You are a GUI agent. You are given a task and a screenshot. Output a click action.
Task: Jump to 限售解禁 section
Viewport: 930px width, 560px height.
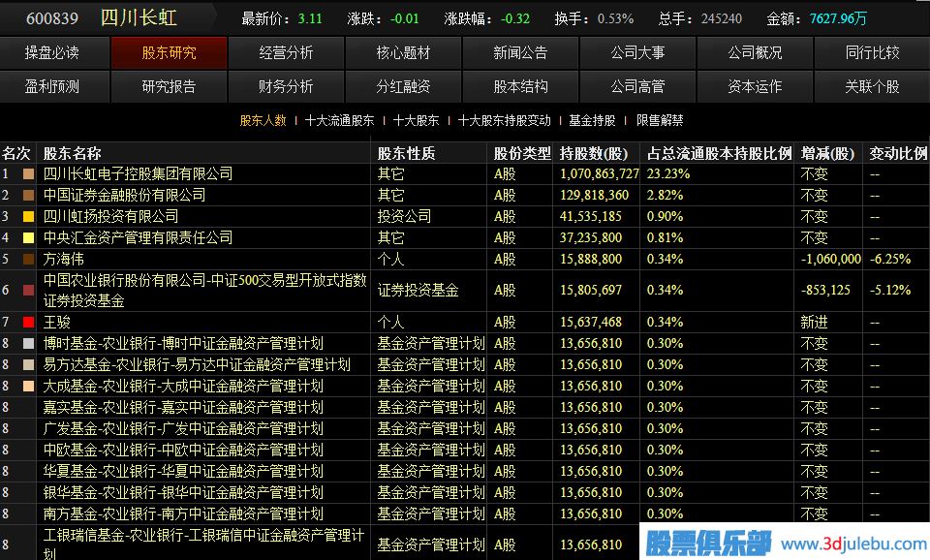[x=660, y=120]
